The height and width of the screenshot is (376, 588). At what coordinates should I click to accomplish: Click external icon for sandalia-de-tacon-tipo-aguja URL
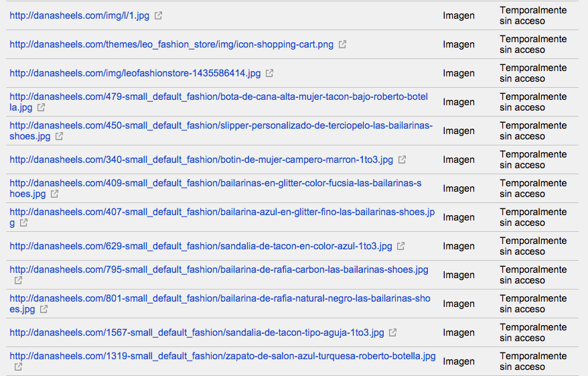click(x=392, y=332)
